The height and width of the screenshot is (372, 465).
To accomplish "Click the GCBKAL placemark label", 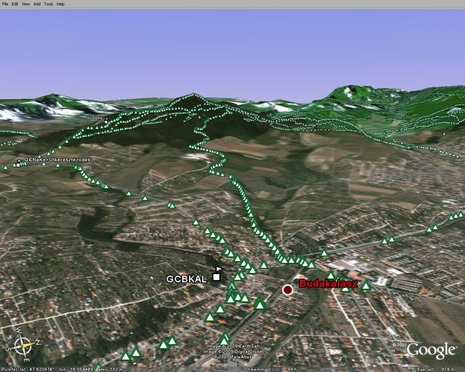I will point(186,279).
